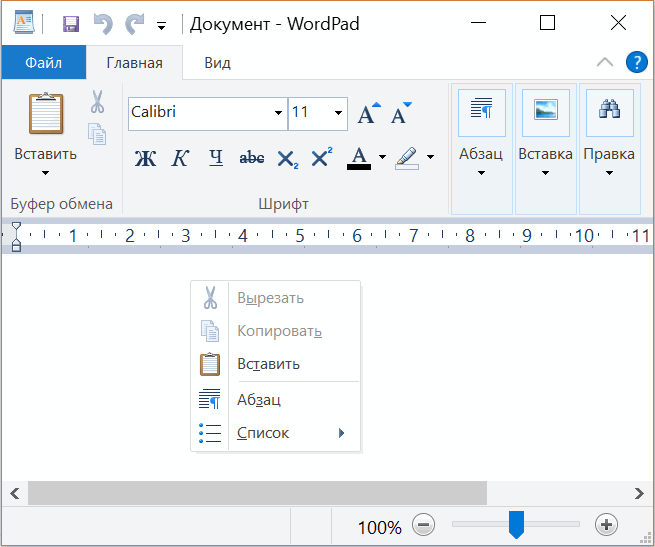Apply the black text color button

(359, 158)
